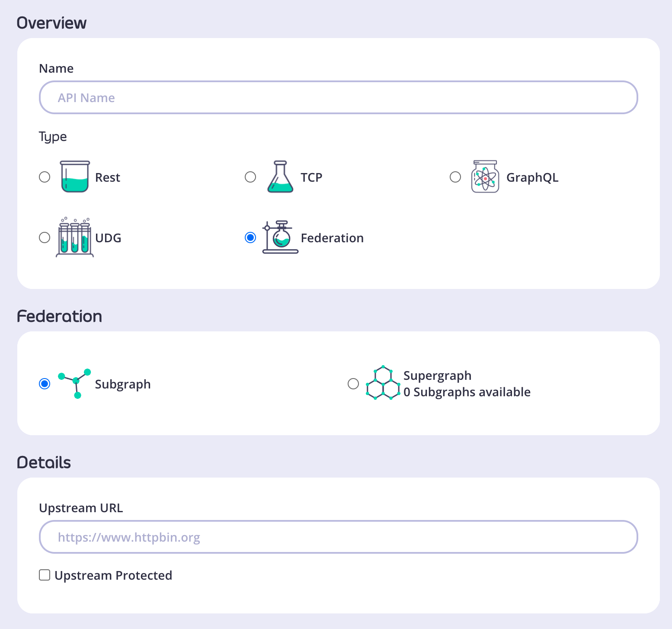Choose the GraphQL radio button
Viewport: 672px width, 629px height.
[x=455, y=177]
